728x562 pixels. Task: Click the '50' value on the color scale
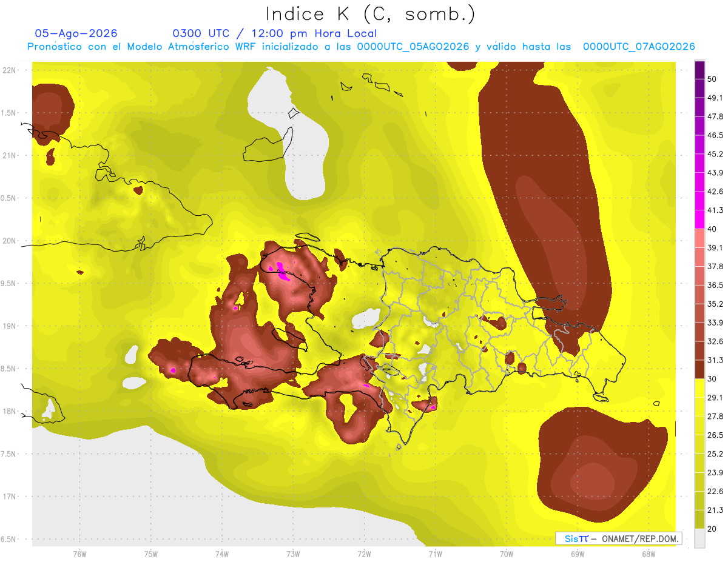point(712,79)
